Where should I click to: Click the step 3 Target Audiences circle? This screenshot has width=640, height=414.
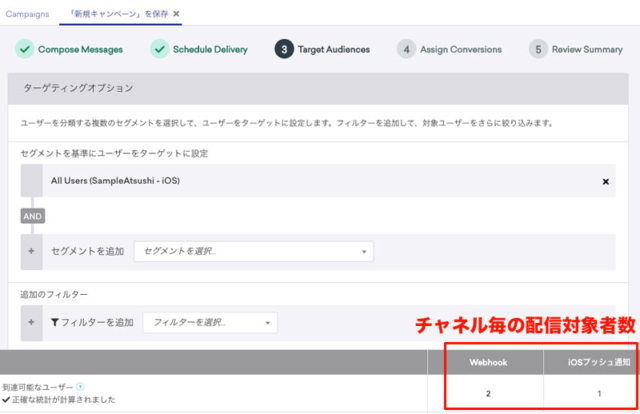point(284,49)
